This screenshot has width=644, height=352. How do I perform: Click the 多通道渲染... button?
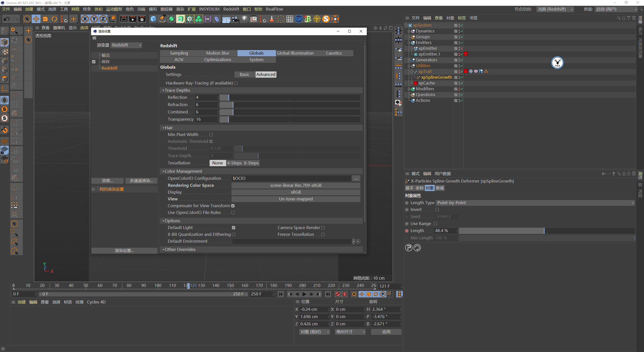point(141,181)
